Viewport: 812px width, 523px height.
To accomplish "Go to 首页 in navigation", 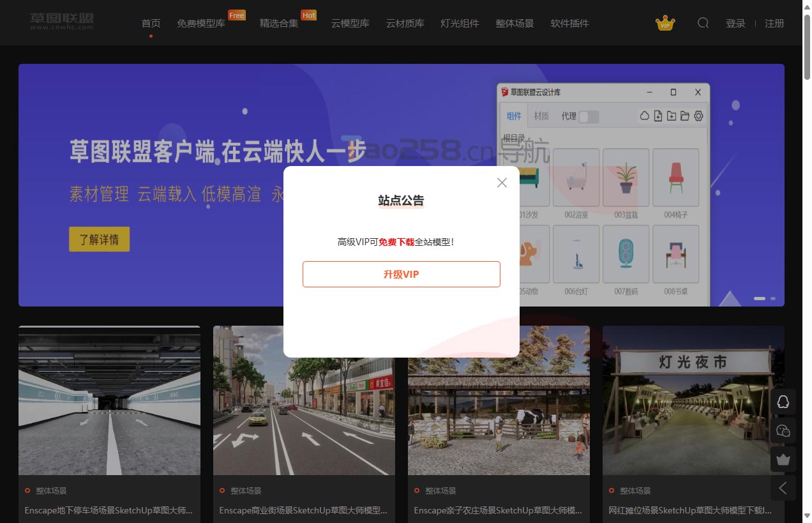I will coord(151,24).
